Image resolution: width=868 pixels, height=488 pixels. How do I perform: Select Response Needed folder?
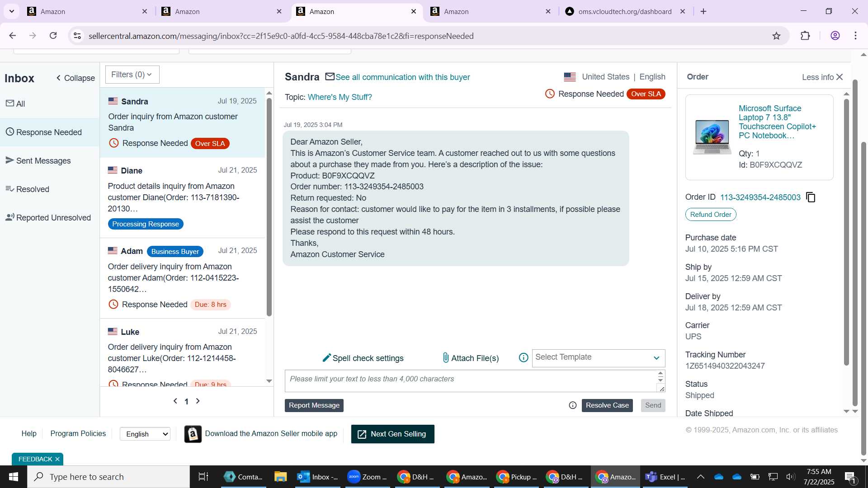50,132
